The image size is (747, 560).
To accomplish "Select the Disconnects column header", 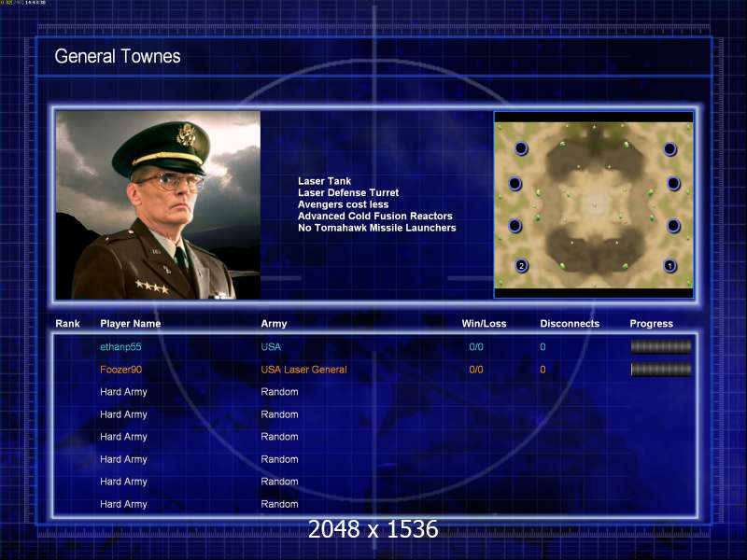I will [x=570, y=324].
